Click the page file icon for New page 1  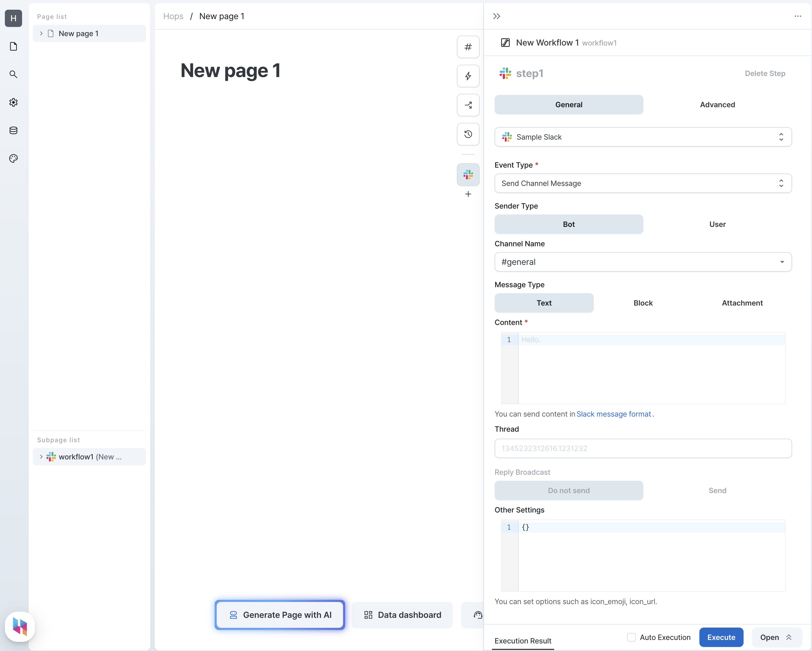click(50, 33)
